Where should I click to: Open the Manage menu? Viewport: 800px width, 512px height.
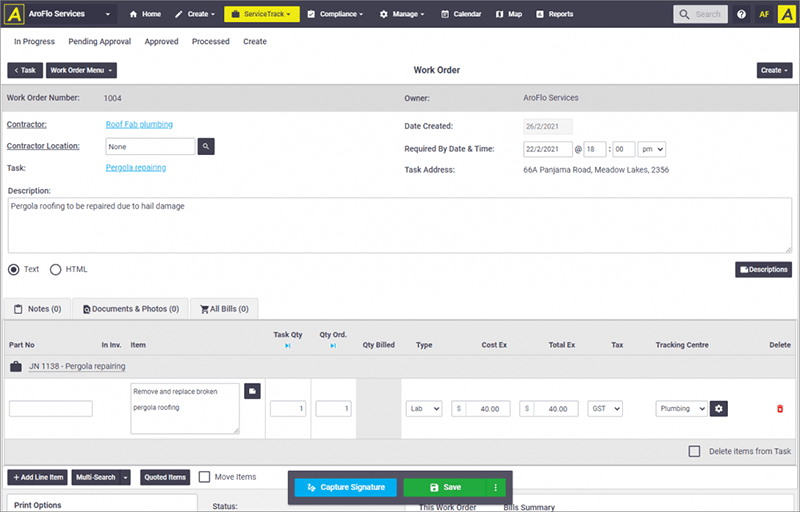402,14
